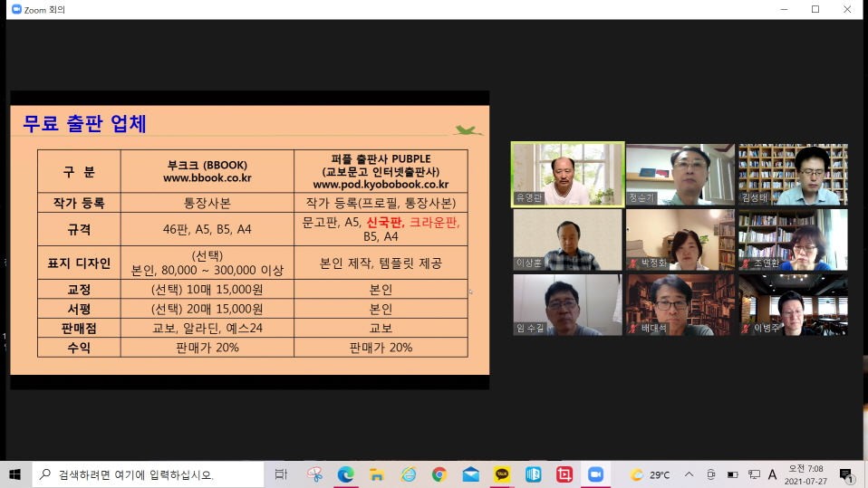Image resolution: width=868 pixels, height=488 pixels.
Task: Select the 조연환 participant video
Action: click(x=793, y=240)
